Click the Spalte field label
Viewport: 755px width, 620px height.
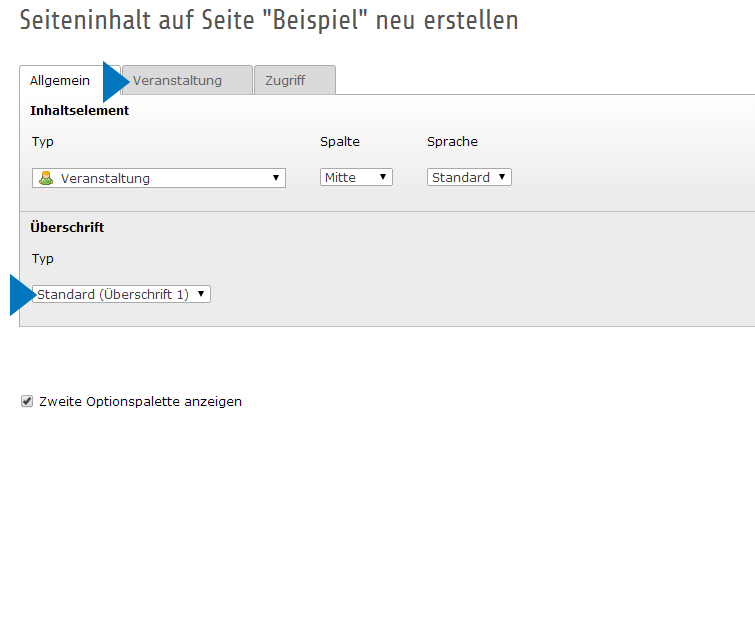click(x=339, y=142)
